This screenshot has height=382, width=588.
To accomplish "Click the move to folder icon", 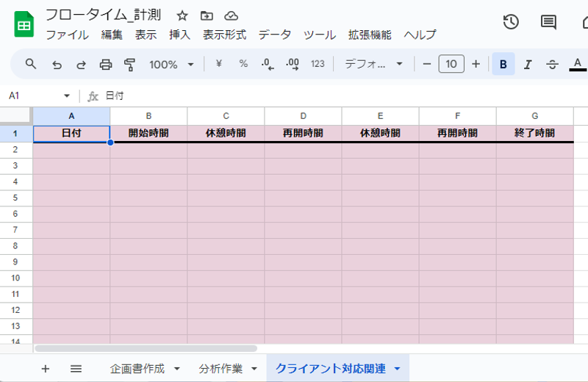I will pyautogui.click(x=207, y=15).
